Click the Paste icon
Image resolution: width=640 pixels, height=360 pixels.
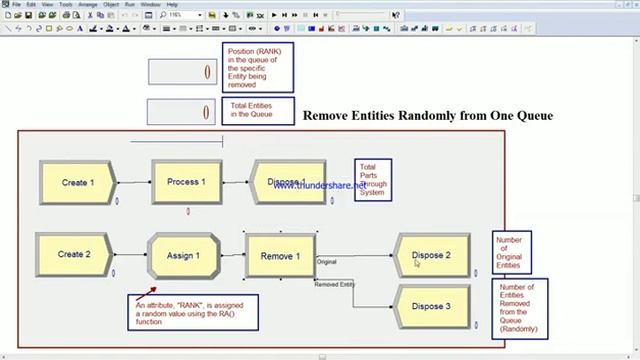111,15
